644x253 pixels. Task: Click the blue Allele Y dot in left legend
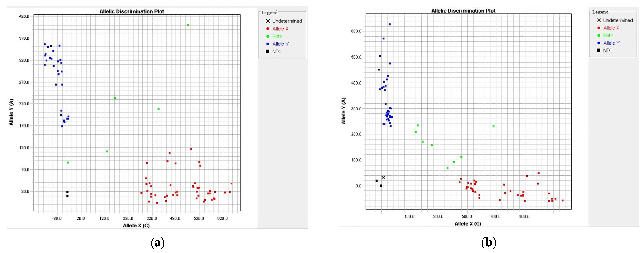268,44
